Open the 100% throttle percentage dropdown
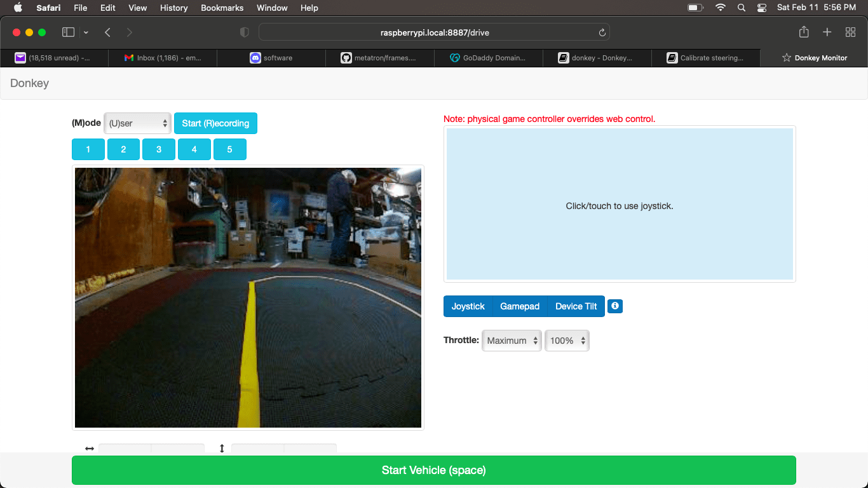The width and height of the screenshot is (868, 488). (567, 341)
